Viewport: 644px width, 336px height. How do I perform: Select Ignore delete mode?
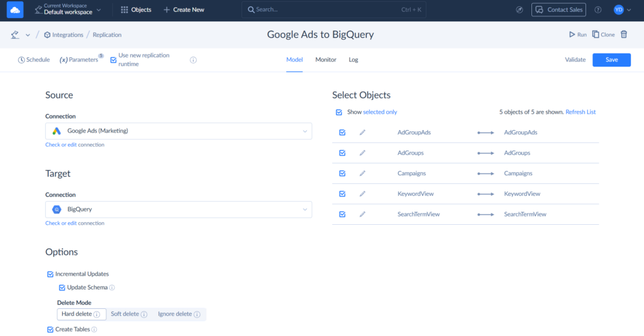pyautogui.click(x=179, y=314)
